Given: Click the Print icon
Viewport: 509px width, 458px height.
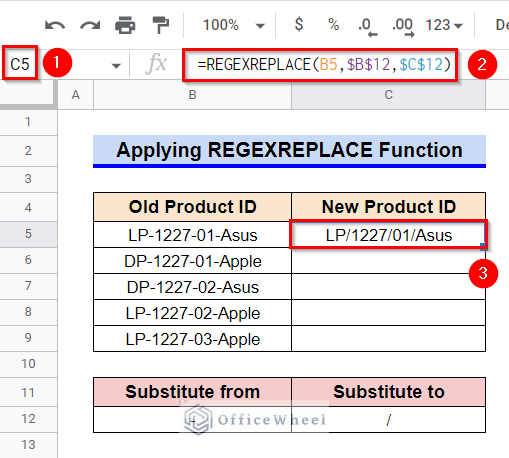Looking at the screenshot, I should pos(125,25).
